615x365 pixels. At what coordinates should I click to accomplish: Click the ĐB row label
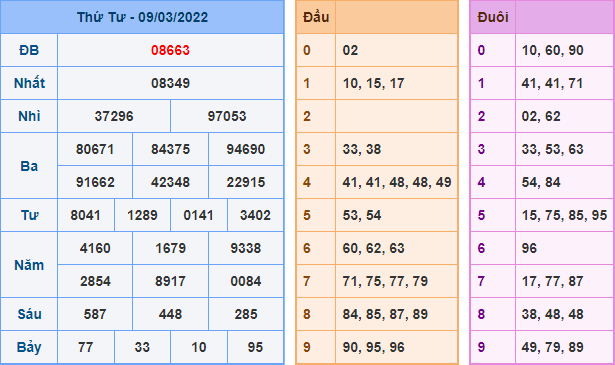click(x=29, y=50)
